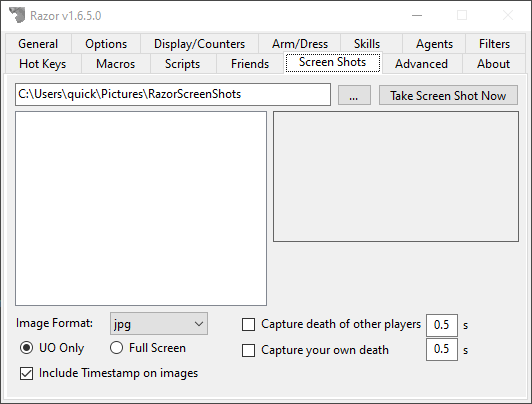Open the Advanced tab

[421, 64]
